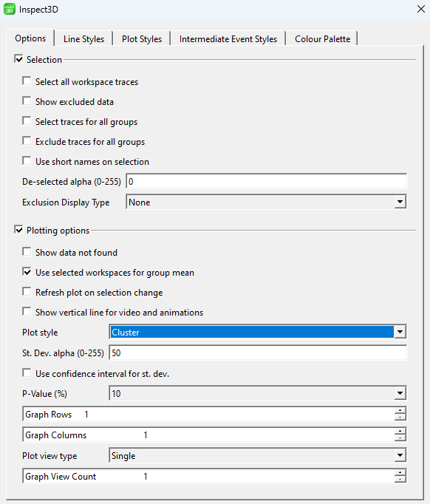Viewport: 430px width, 504px height.
Task: Click the St. Dev. alpha input field
Action: pos(258,353)
